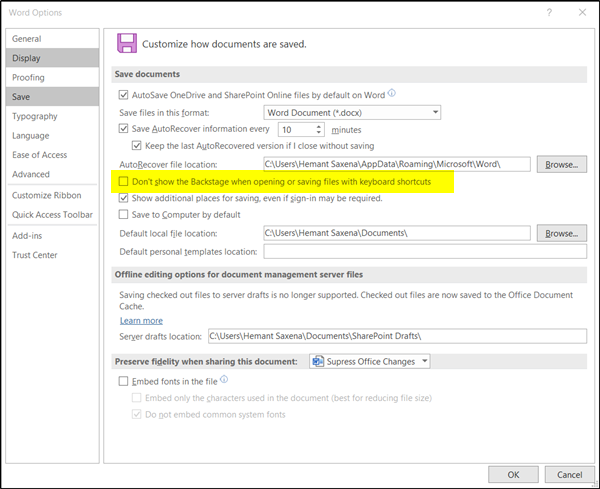Click the Help question mark icon

click(549, 12)
